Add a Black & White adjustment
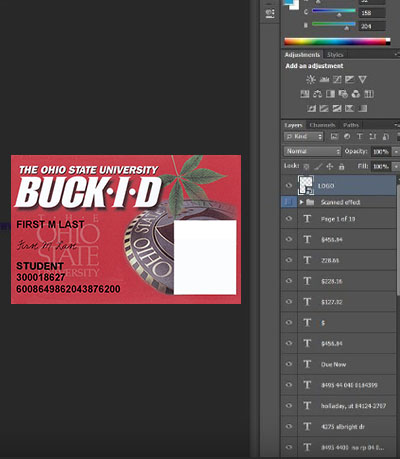This screenshot has width=400, height=459. pos(330,94)
